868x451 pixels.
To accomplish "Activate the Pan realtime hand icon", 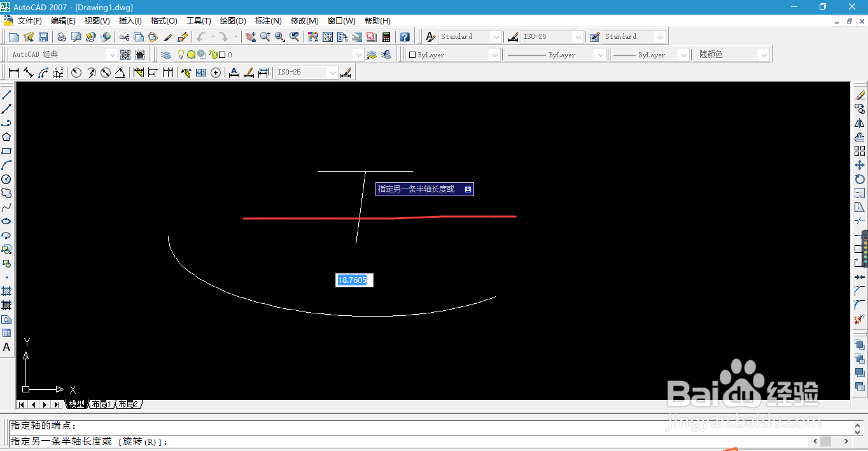I will tap(251, 37).
